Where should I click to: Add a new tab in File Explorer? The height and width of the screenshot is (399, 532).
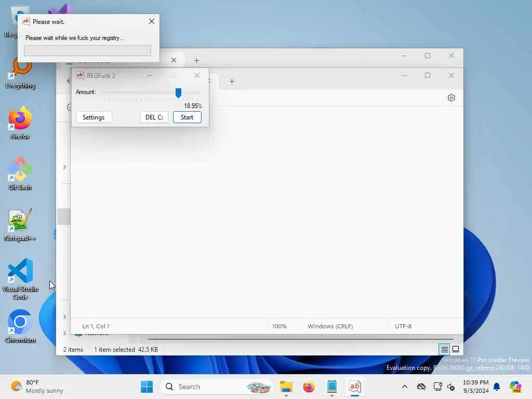(196, 61)
